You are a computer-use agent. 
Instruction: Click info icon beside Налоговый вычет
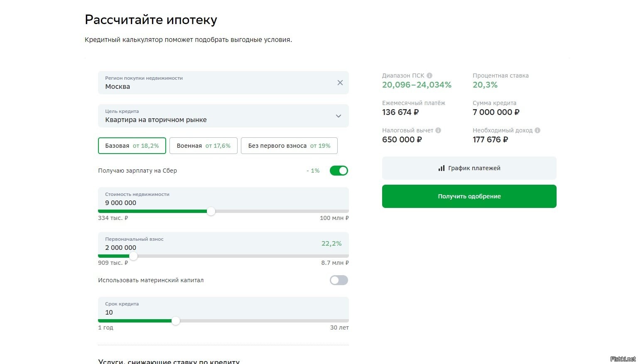pos(438,130)
